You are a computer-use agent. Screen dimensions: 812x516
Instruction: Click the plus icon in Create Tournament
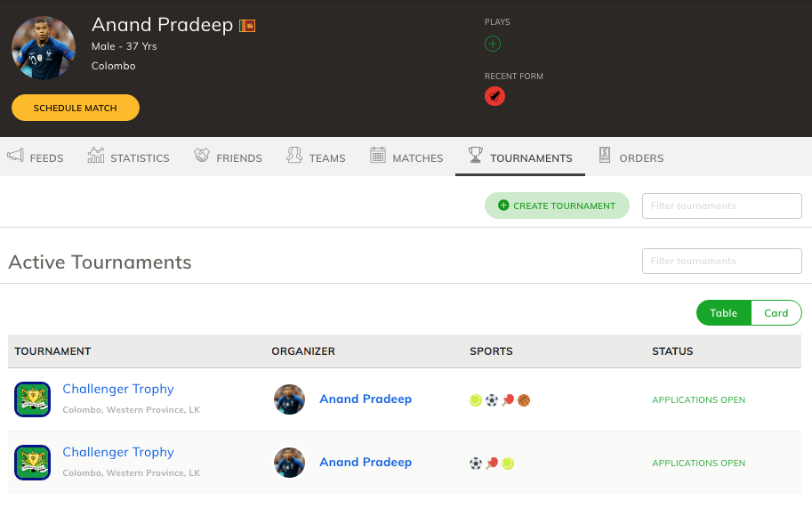pos(503,206)
